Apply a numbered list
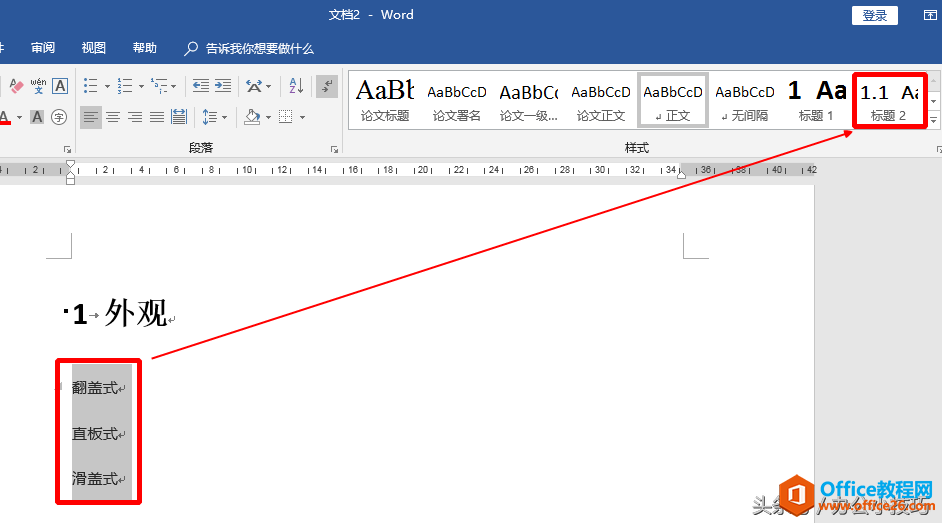The width and height of the screenshot is (942, 523). pyautogui.click(x=124, y=86)
